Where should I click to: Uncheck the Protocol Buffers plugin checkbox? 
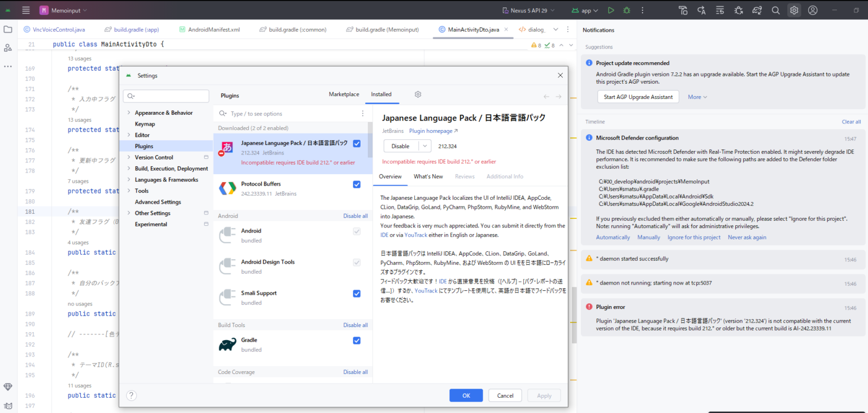[x=357, y=184]
